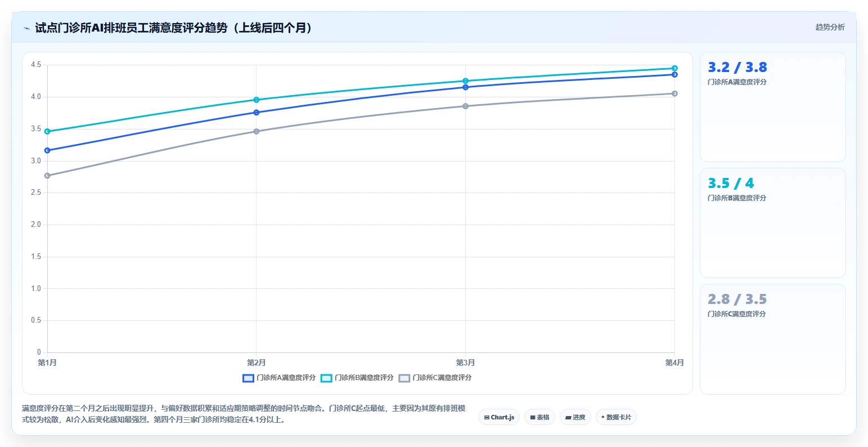The width and height of the screenshot is (868, 447).
Task: Click the 门诊所C 第1月 data point
Action: [x=47, y=176]
